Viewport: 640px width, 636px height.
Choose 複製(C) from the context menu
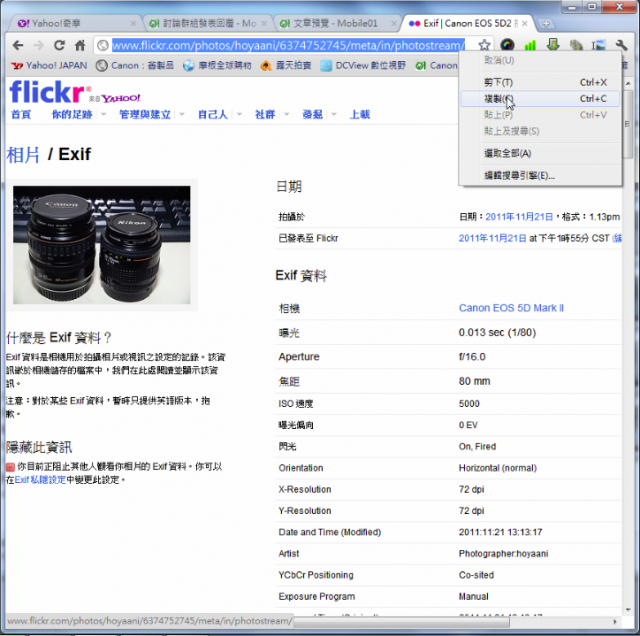[540, 99]
